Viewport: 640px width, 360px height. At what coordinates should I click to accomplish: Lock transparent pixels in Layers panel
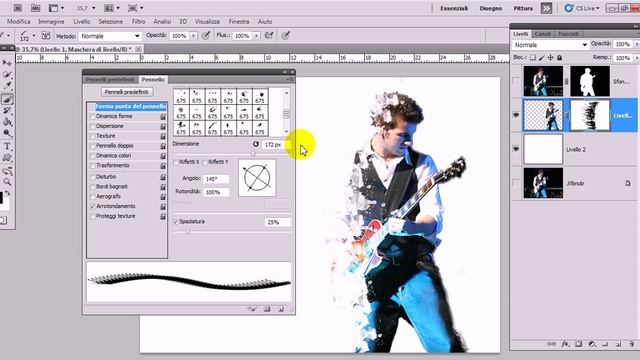coord(533,58)
